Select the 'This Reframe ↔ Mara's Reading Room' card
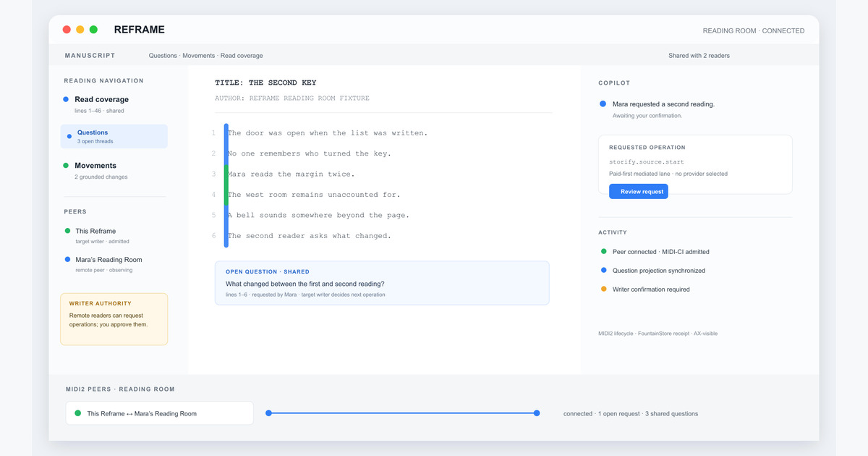 pos(159,413)
